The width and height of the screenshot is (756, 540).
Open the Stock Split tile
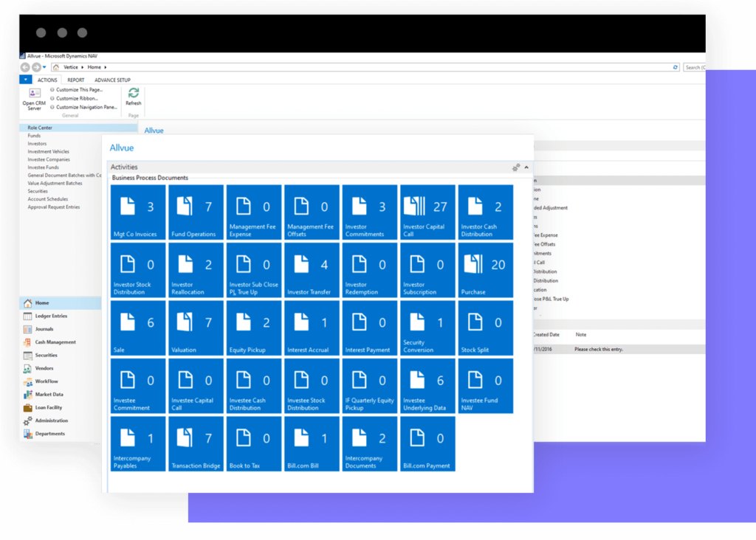pos(485,328)
